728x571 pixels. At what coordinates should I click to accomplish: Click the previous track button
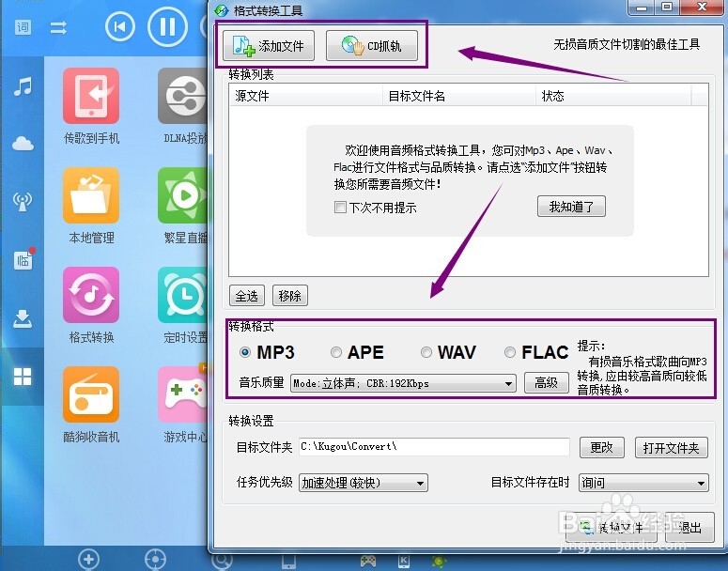(120, 27)
